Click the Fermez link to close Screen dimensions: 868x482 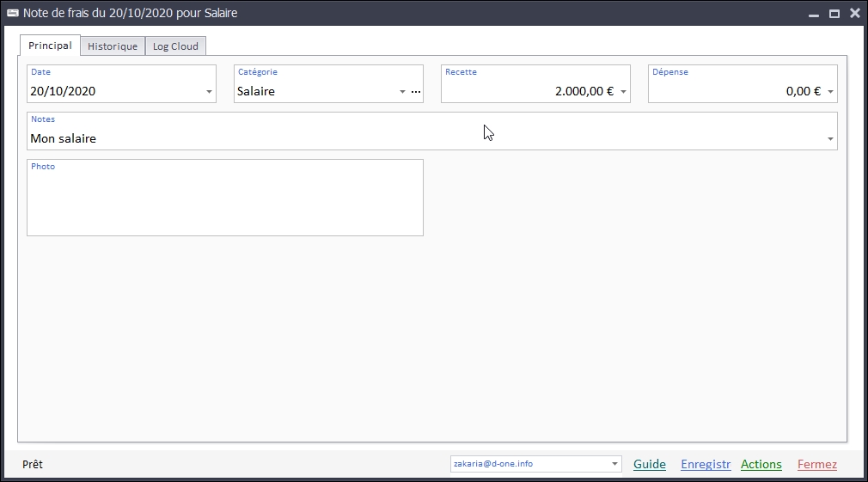816,464
